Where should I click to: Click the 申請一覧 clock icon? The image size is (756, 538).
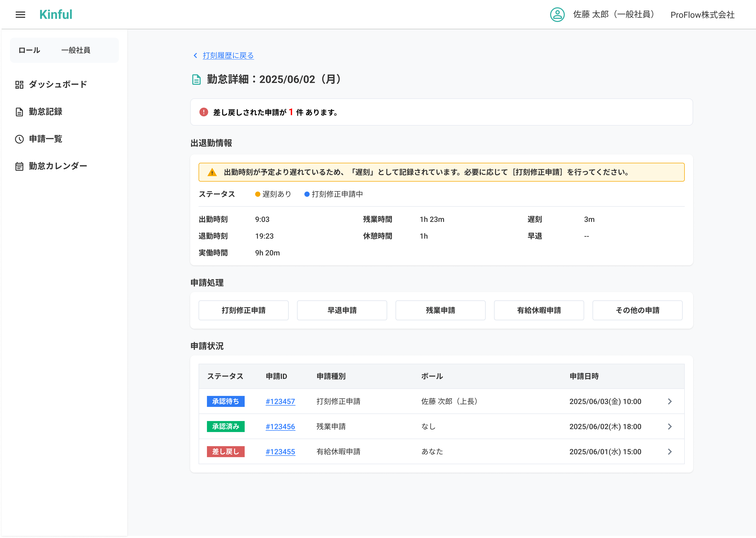pyautogui.click(x=19, y=139)
